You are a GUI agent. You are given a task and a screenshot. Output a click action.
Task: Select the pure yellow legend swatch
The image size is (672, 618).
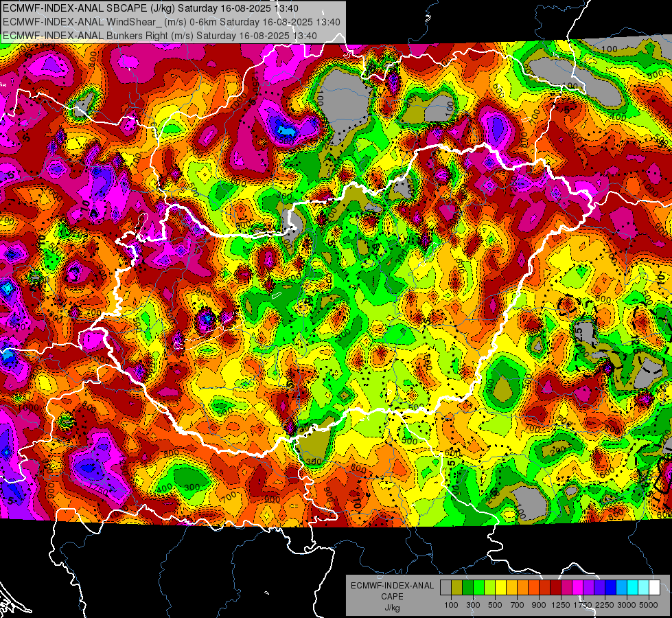click(x=500, y=588)
